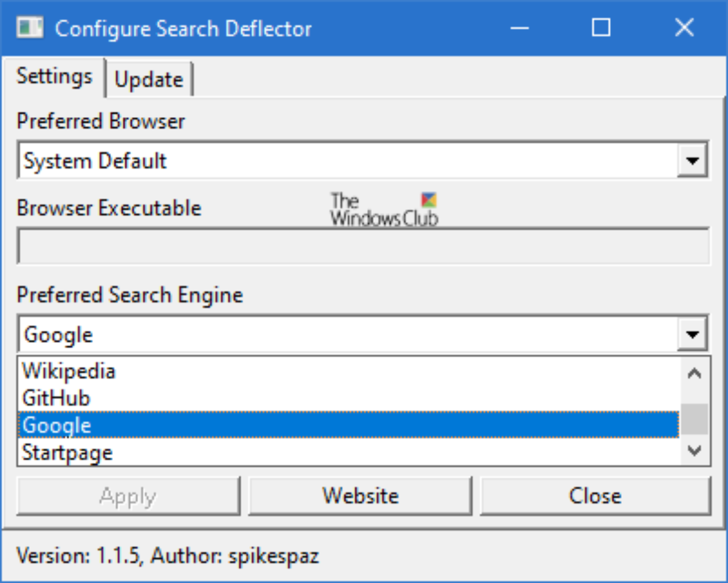Pick Startpage from the search engine list
The height and width of the screenshot is (583, 728).
[x=348, y=453]
